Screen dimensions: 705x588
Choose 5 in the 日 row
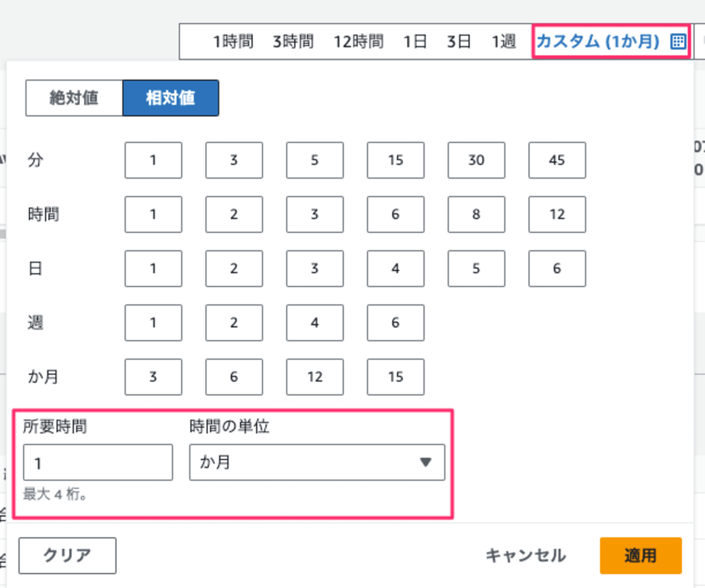coord(476,269)
